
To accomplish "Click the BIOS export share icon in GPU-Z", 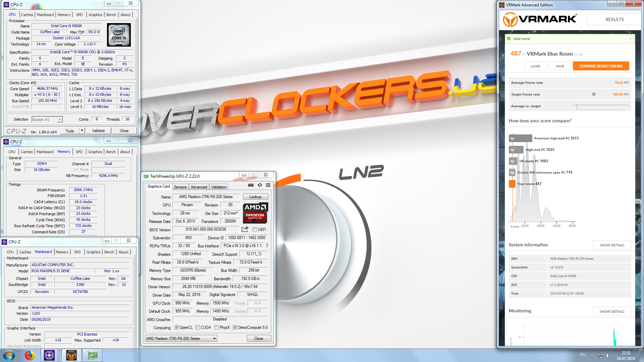I will pos(245,229).
